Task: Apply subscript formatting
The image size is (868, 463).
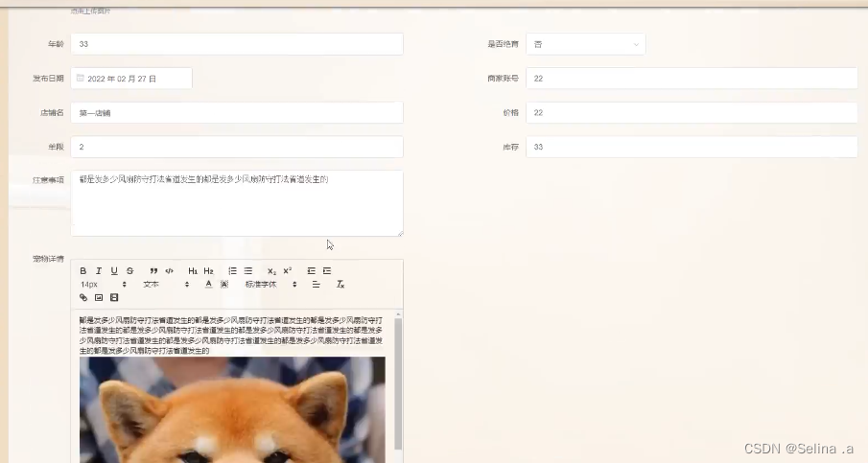Action: [x=271, y=271]
